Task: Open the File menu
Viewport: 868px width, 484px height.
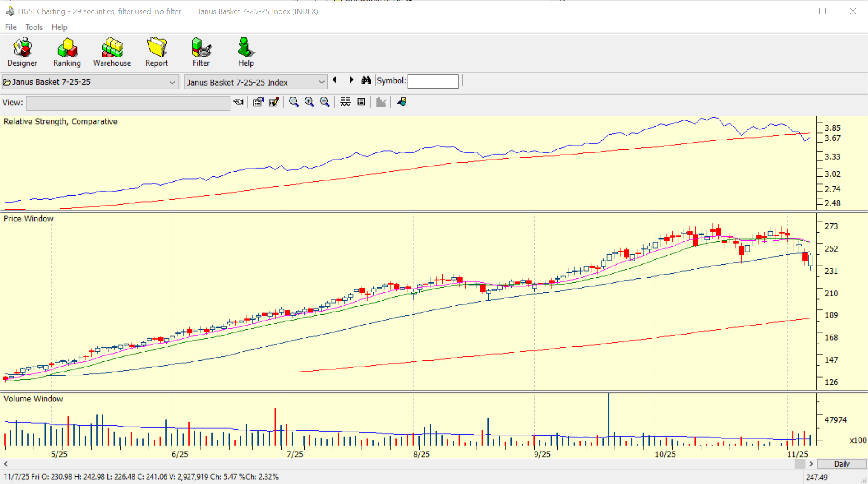Action: [x=11, y=27]
